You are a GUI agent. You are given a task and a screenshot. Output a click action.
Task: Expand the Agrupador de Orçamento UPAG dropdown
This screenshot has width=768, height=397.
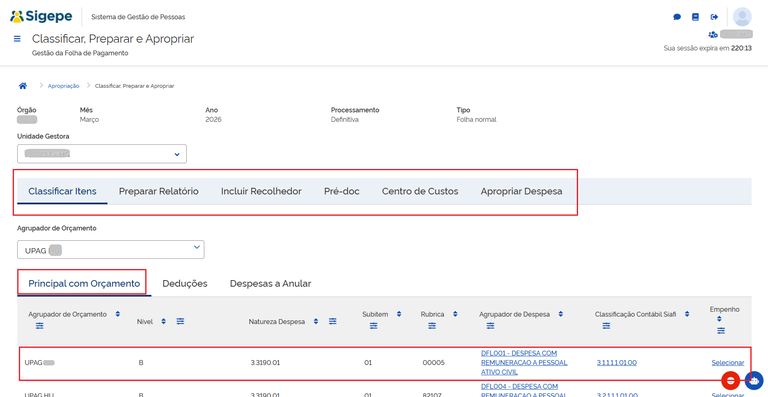click(x=111, y=250)
